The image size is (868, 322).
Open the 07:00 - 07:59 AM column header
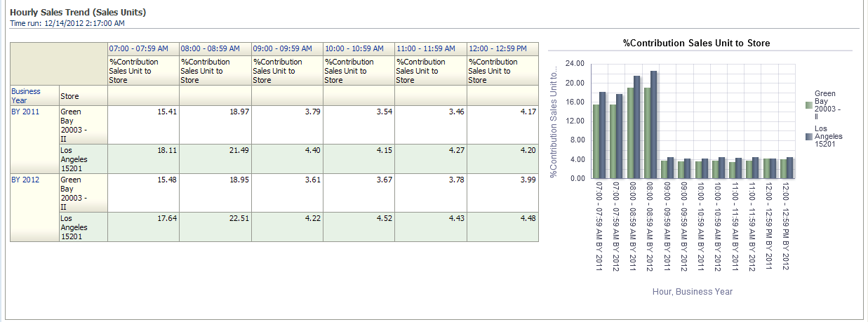click(138, 49)
